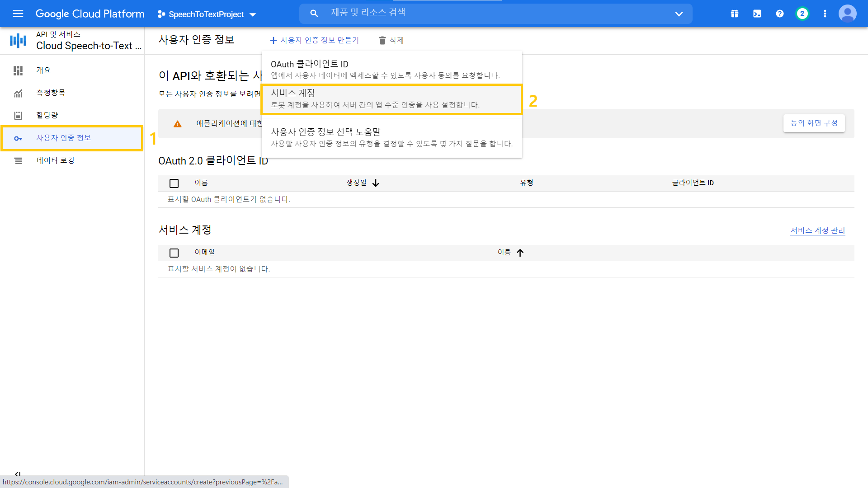Select all OAuth client IDs checkbox
The height and width of the screenshot is (488, 868).
click(x=174, y=183)
